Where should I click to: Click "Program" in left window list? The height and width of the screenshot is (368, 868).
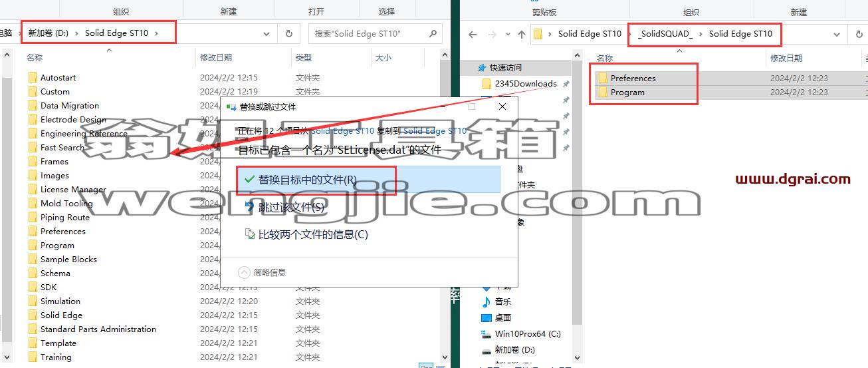coord(57,246)
